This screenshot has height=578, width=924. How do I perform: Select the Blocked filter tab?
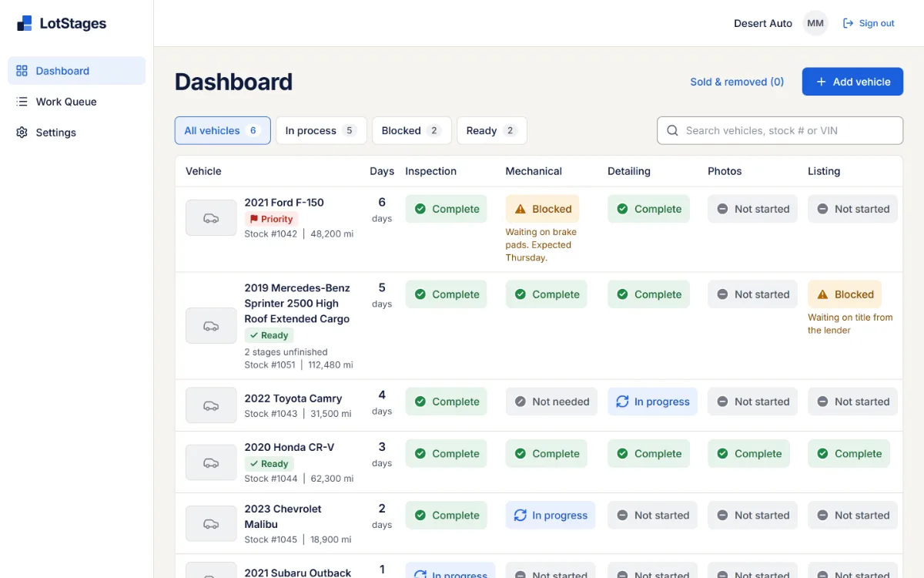[412, 130]
